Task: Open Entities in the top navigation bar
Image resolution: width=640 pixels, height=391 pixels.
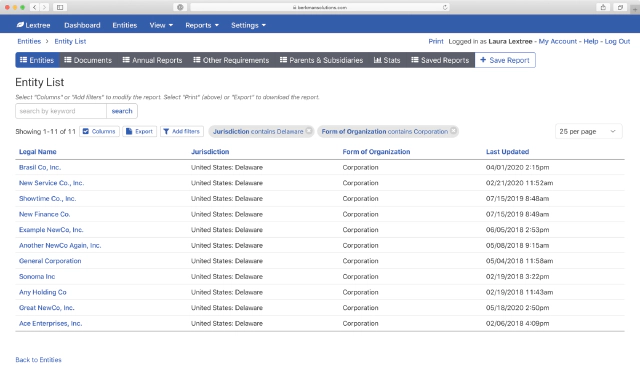Action: [124, 25]
